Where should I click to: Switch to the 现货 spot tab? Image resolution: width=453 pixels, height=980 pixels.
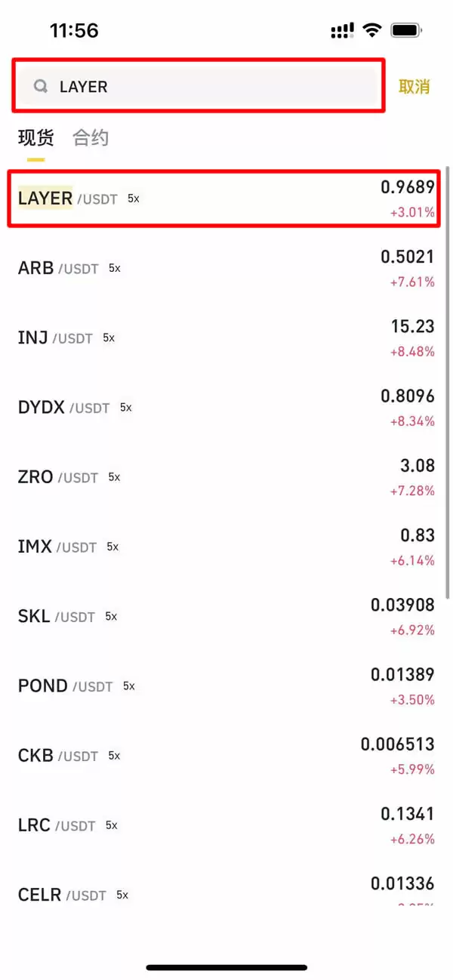(x=35, y=138)
